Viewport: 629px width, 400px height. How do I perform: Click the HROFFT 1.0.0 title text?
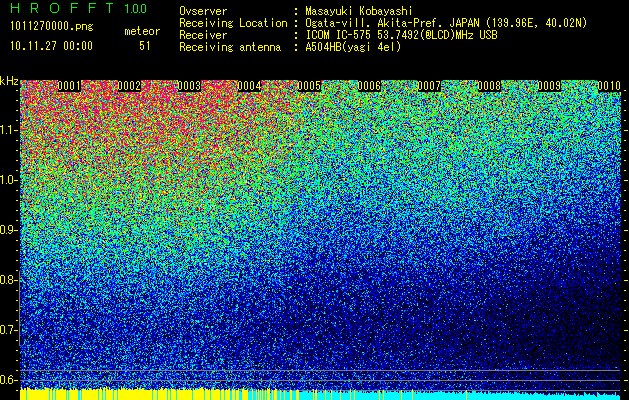click(79, 8)
